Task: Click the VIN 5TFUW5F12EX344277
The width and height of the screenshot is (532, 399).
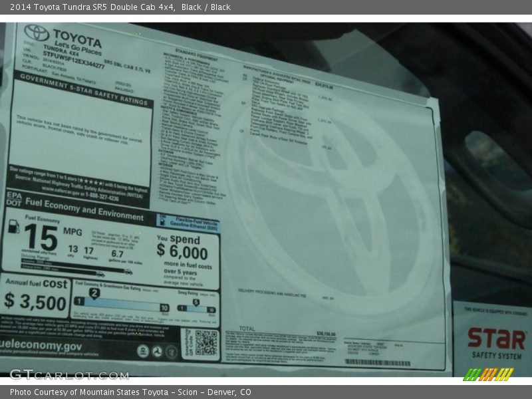Action: pyautogui.click(x=74, y=59)
